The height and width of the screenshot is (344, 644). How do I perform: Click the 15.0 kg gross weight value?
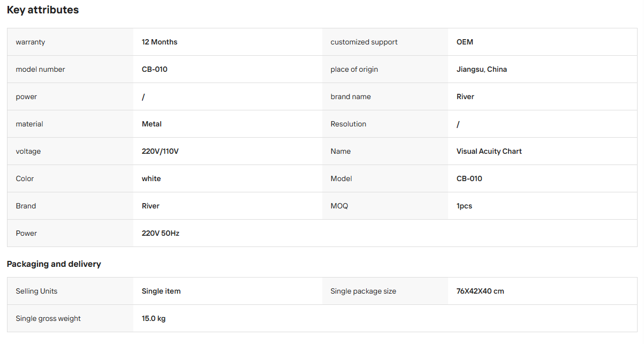point(154,318)
